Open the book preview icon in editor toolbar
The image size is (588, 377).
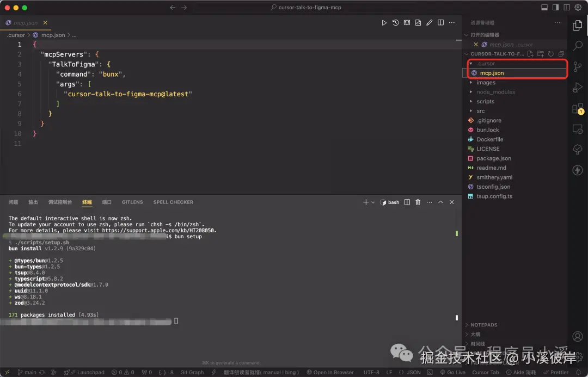coord(407,23)
